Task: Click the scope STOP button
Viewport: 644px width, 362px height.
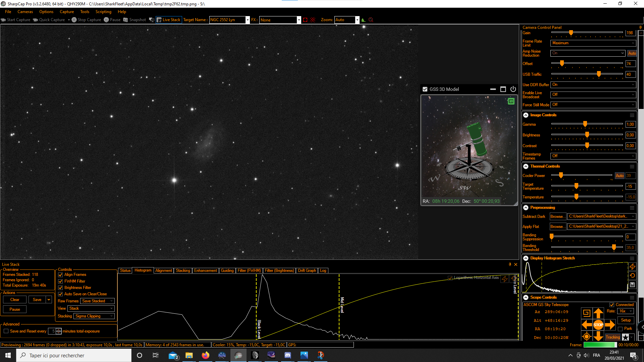Action: point(598,324)
